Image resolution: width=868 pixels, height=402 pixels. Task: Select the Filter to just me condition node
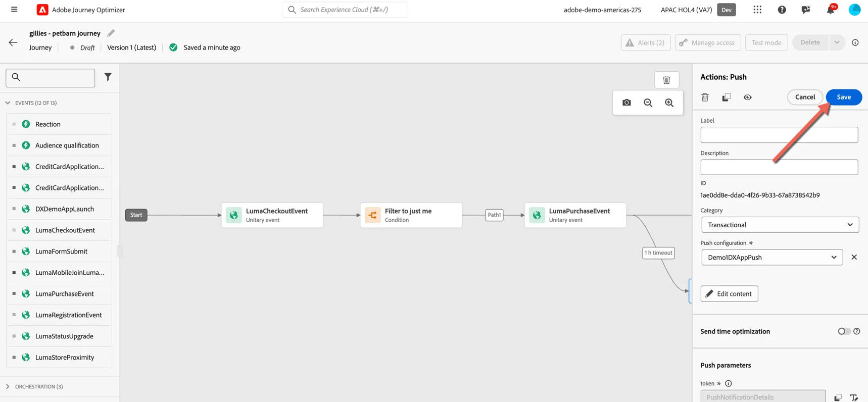point(411,215)
